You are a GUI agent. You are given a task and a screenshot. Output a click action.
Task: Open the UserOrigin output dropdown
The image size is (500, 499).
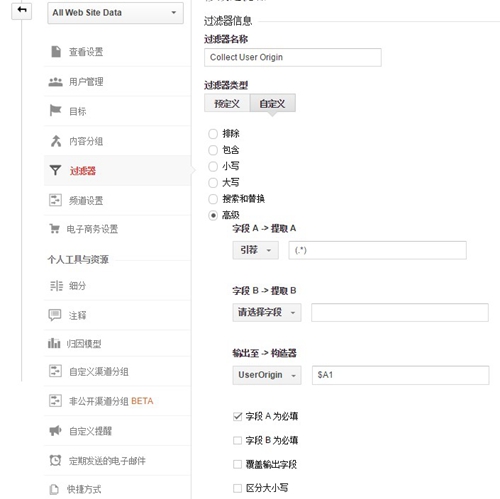pos(267,375)
